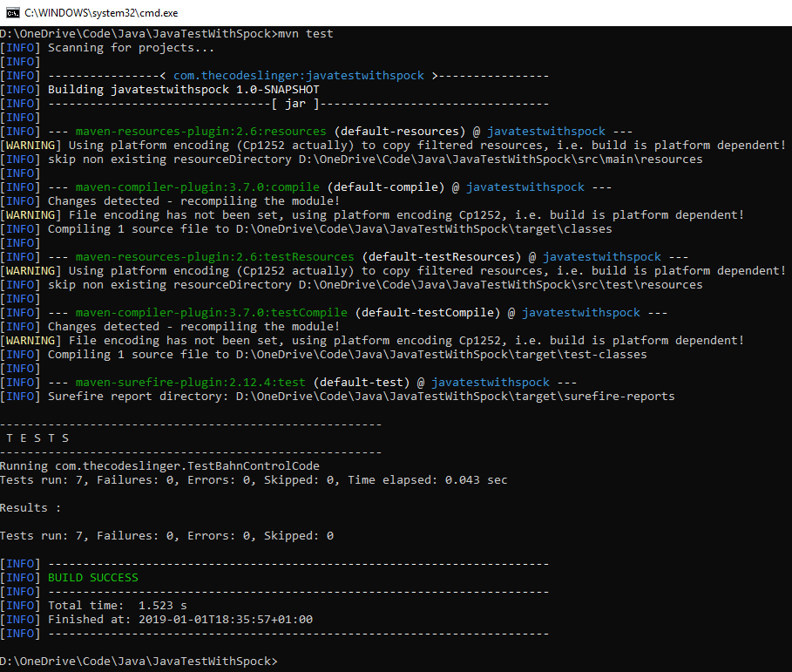
Task: Click path ending in 'target\test-classes'
Action: (x=442, y=355)
